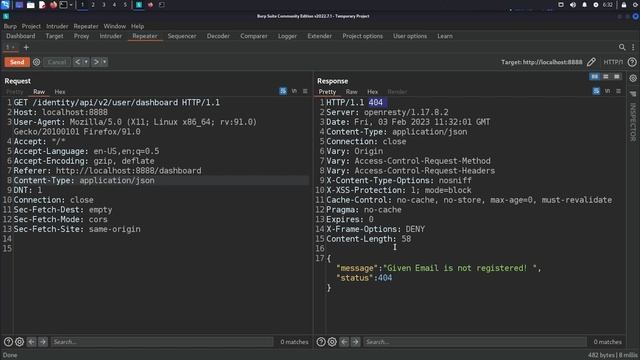Switch Response view to Raw
The image size is (640, 360).
351,92
